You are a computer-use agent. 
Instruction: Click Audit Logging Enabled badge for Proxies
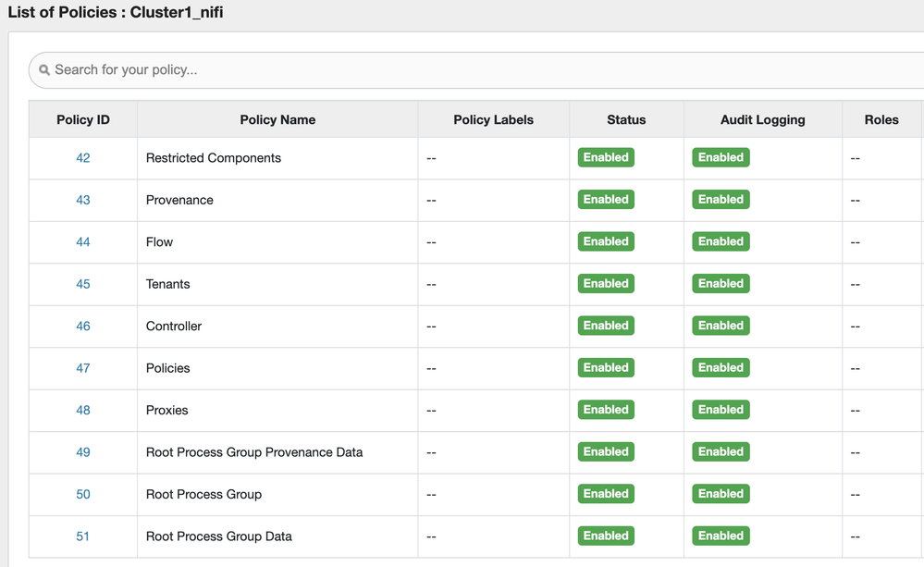721,410
